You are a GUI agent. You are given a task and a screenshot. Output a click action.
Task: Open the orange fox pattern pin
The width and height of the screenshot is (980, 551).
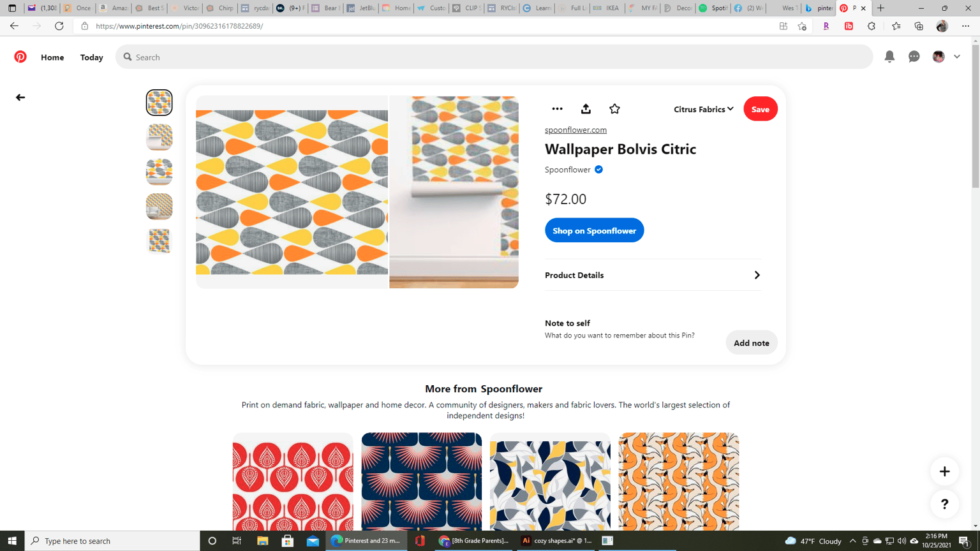(679, 481)
